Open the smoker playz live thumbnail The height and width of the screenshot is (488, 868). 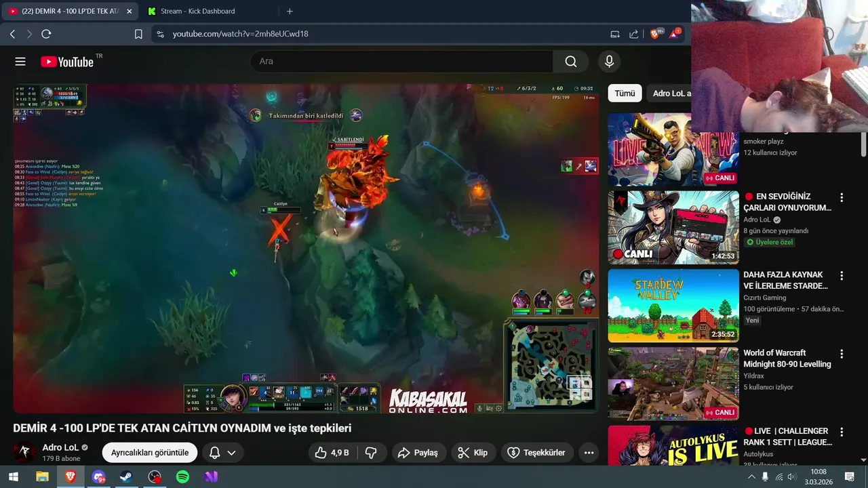pyautogui.click(x=673, y=149)
